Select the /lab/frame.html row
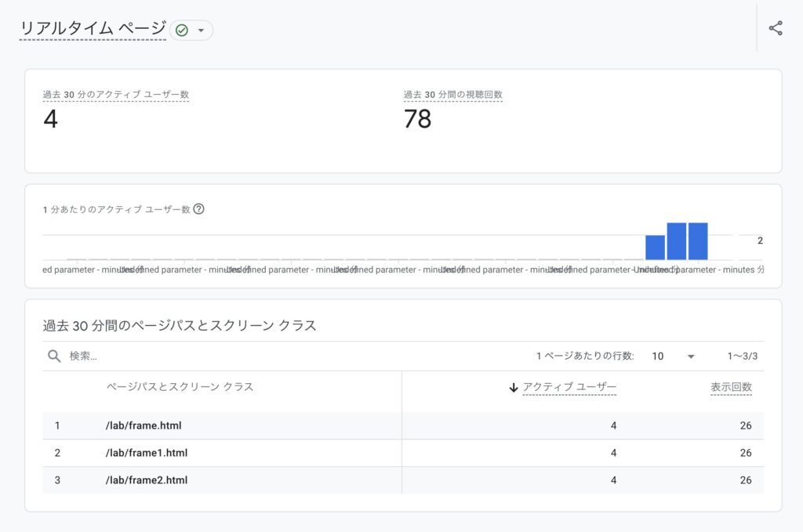This screenshot has width=803, height=532. tap(144, 425)
